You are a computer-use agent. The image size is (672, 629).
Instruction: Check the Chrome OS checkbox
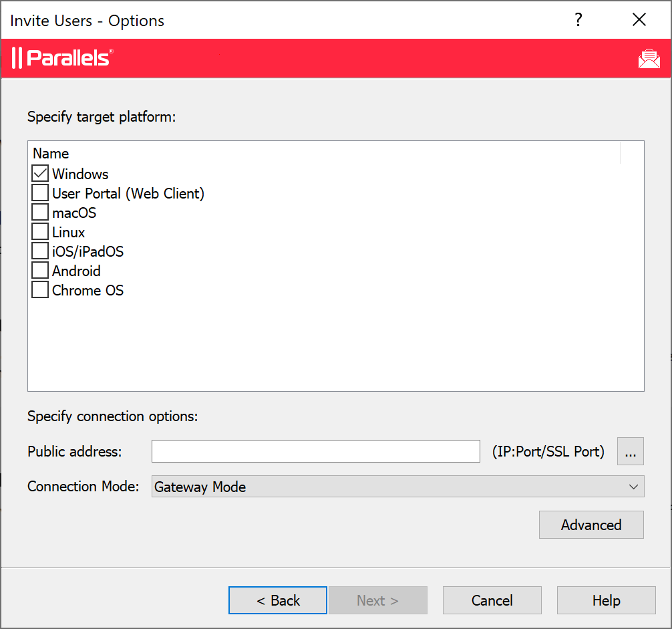tap(40, 290)
